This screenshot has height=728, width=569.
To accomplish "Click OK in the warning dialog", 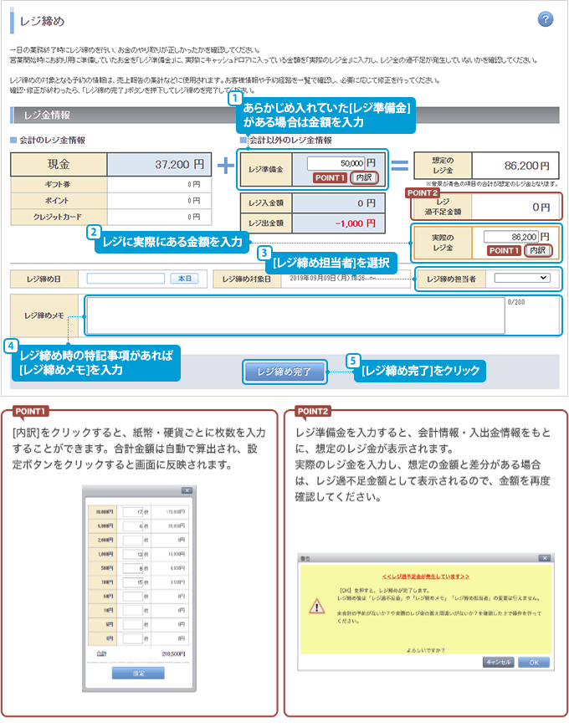I will (x=533, y=661).
